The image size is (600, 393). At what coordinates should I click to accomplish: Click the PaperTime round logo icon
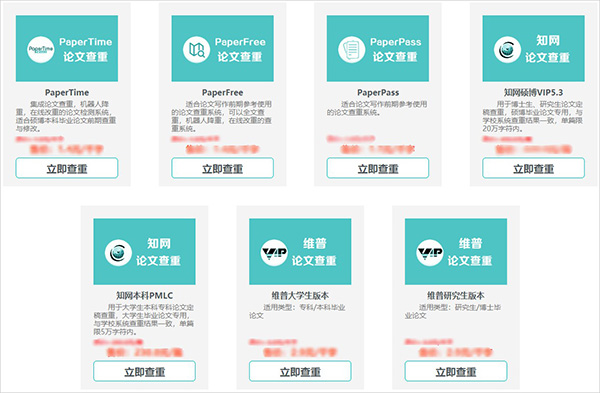point(41,50)
